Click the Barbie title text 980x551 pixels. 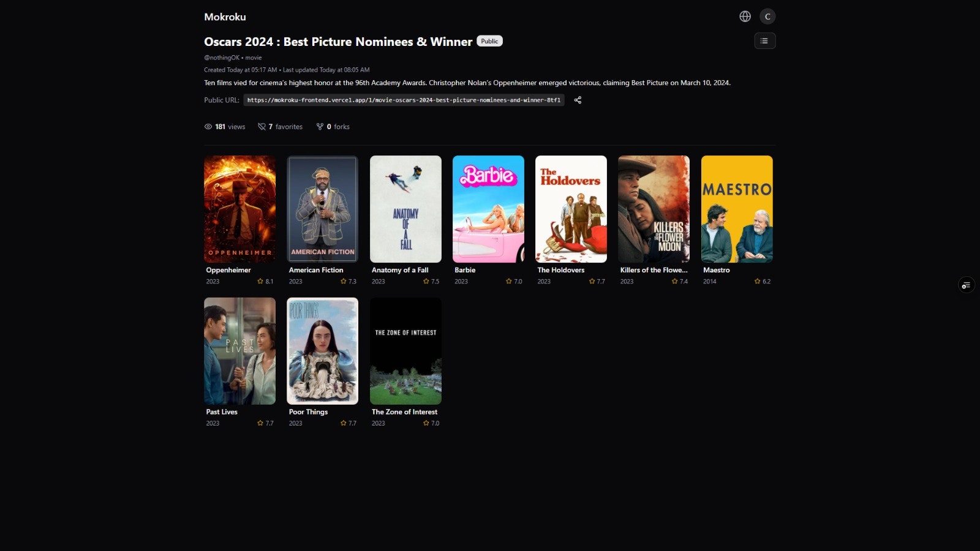pyautogui.click(x=465, y=270)
